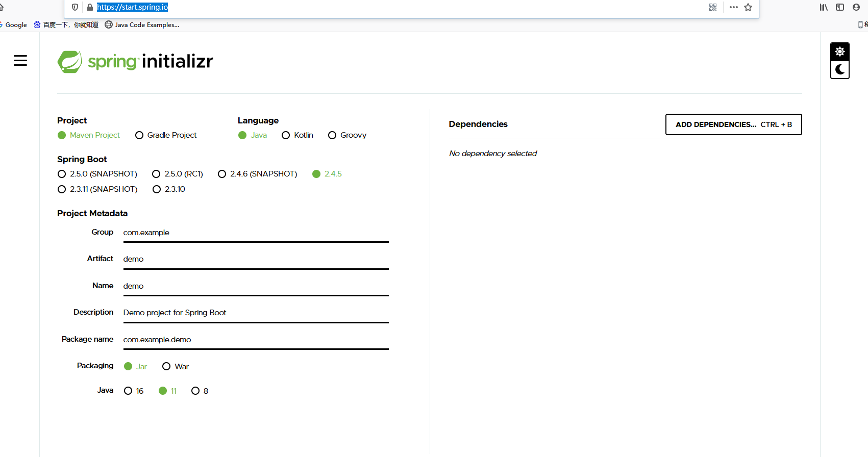
Task: Switch to dark theme moon icon
Action: tap(840, 69)
